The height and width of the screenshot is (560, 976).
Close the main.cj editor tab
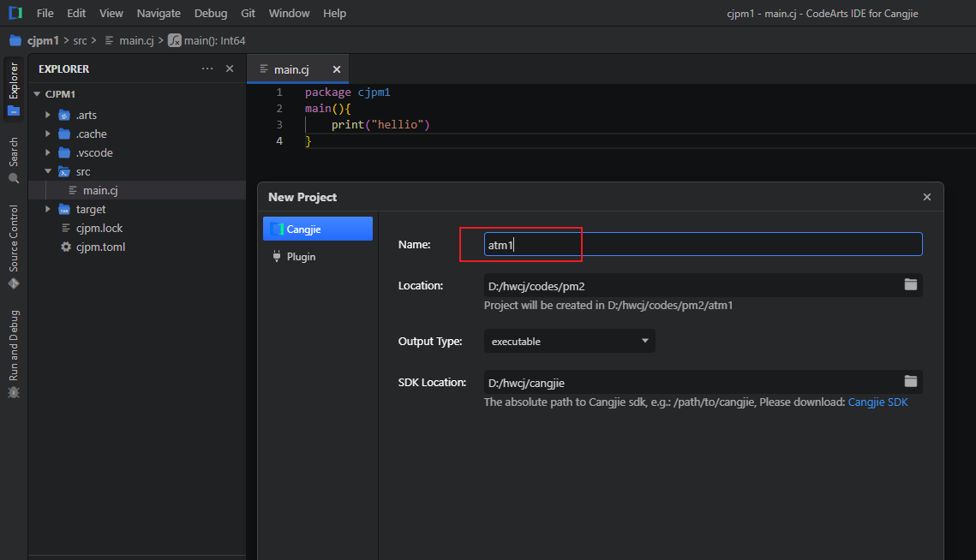click(x=337, y=69)
